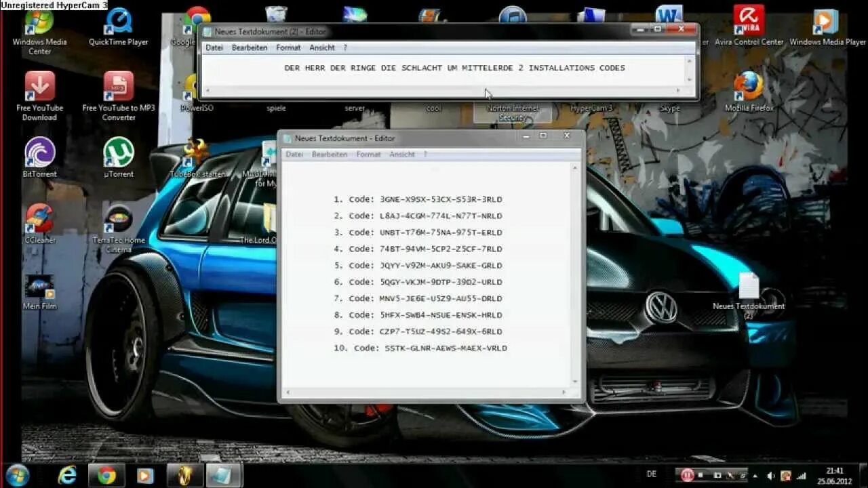Screen dimensions: 868x488
Task: Click the '4. Code' line in the editor
Action: tap(418, 249)
